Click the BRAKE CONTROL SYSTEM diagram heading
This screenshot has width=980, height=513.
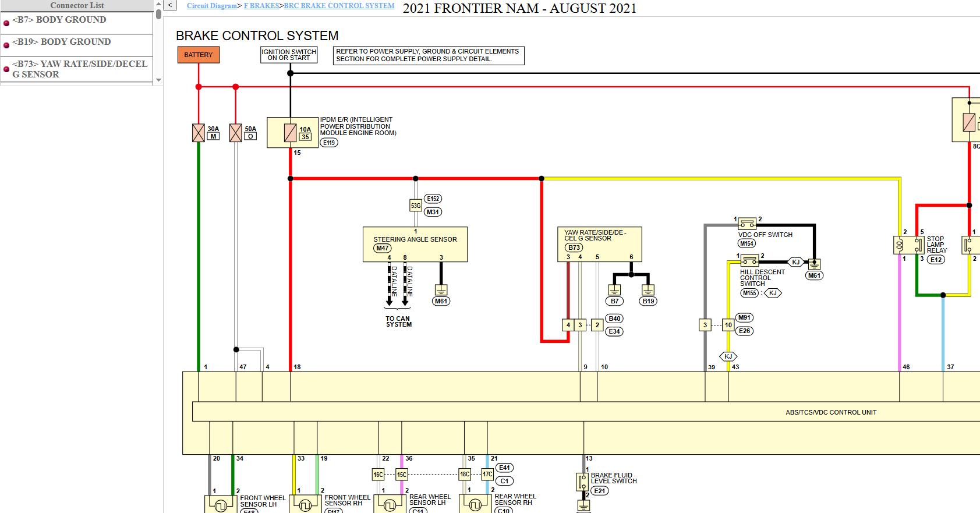257,36
